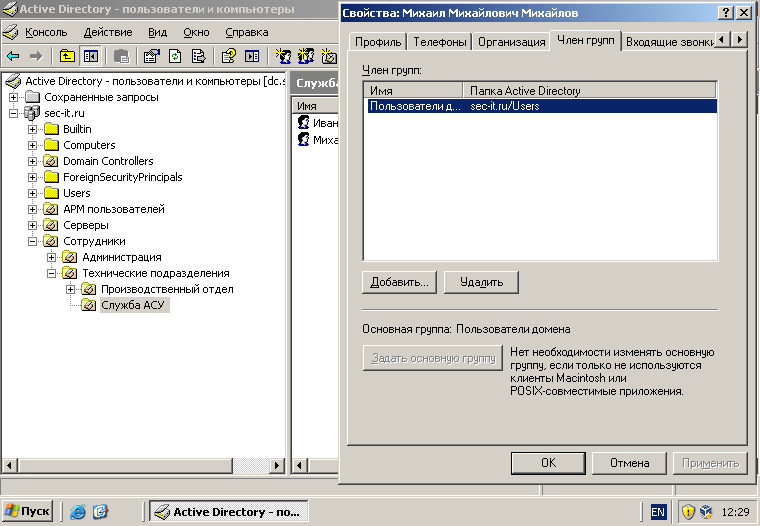
Task: Click the Папка Active Directory column header
Action: click(x=589, y=91)
